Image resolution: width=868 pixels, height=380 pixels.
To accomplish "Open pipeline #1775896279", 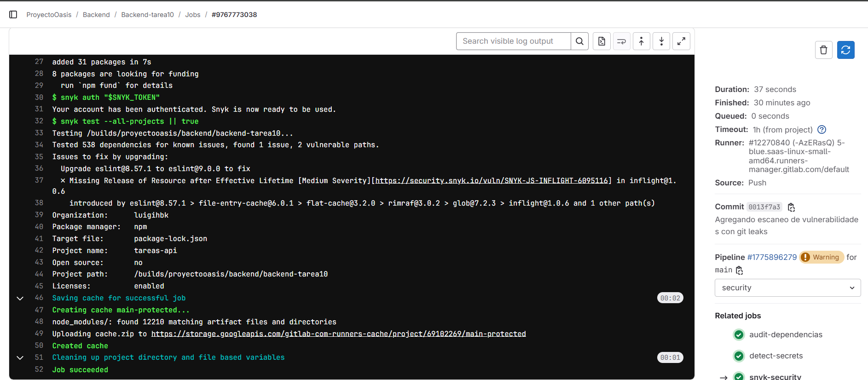I will pos(772,257).
